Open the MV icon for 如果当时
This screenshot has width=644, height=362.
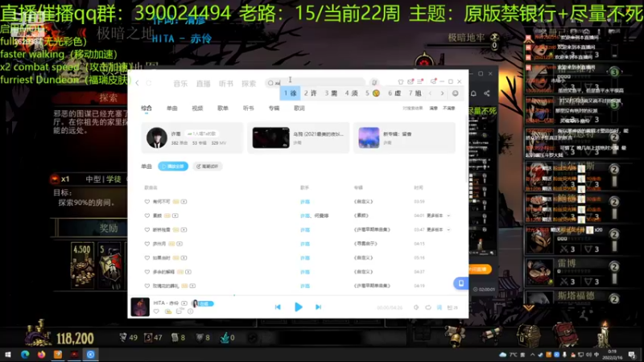(x=184, y=257)
